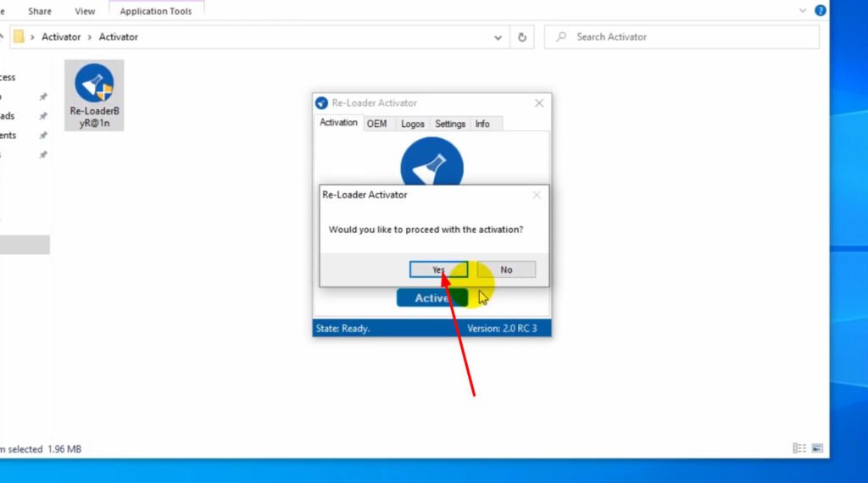Click the Re-Loader logo in title bar
Viewport: 868px width, 483px height.
(321, 103)
